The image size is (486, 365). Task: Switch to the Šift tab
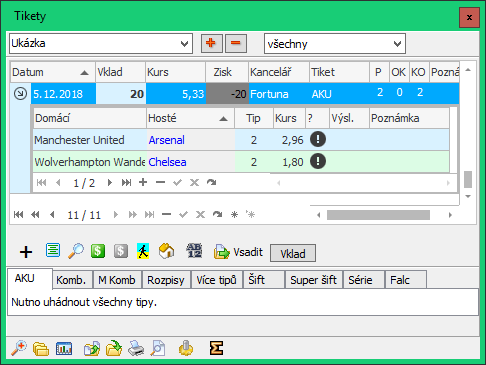point(263,280)
